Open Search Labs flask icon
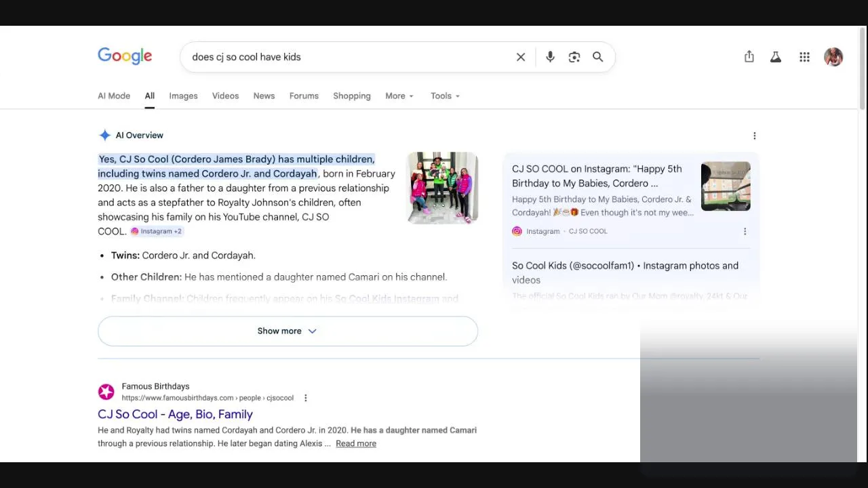Screen dimensions: 868x488 [x=776, y=57]
